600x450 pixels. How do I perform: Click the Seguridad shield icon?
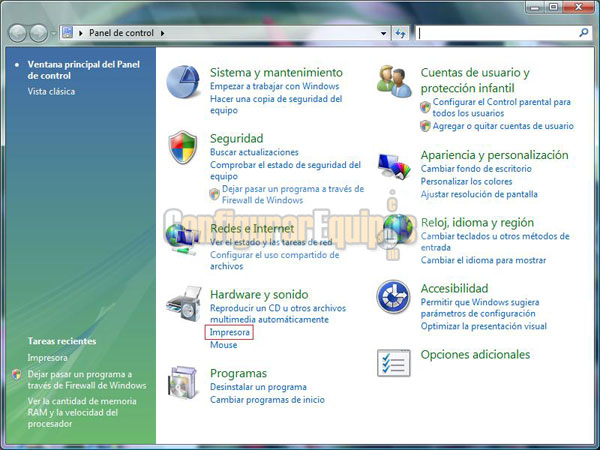[183, 147]
